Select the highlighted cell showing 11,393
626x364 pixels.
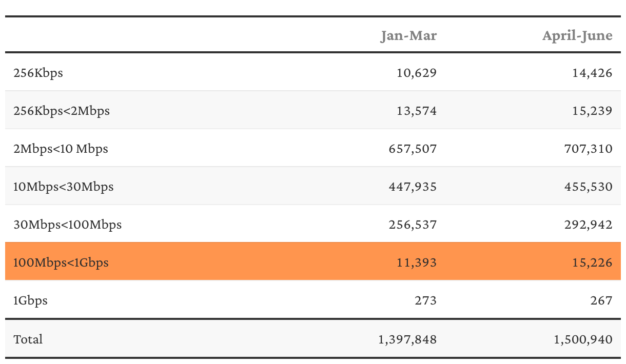(416, 262)
